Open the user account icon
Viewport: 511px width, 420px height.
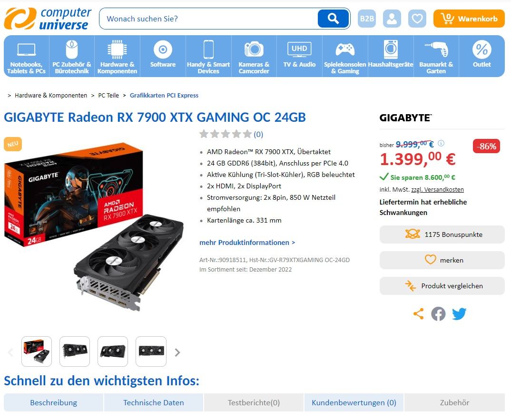click(x=392, y=19)
